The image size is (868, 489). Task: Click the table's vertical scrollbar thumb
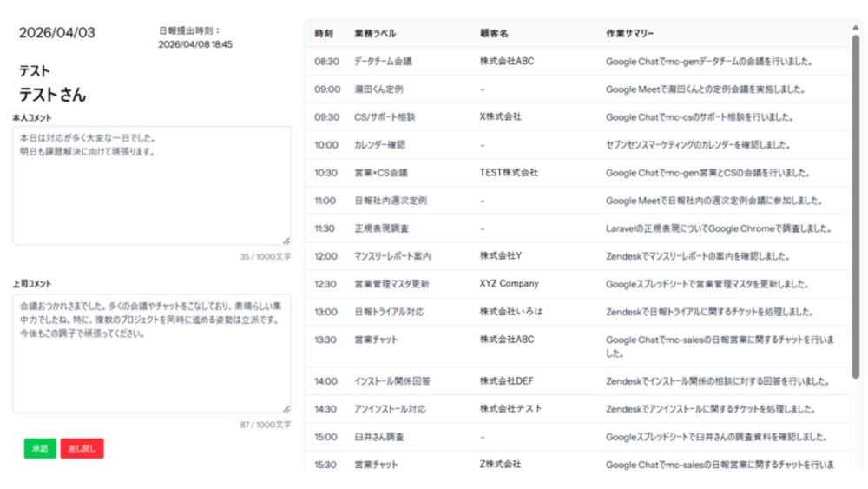coord(856,207)
